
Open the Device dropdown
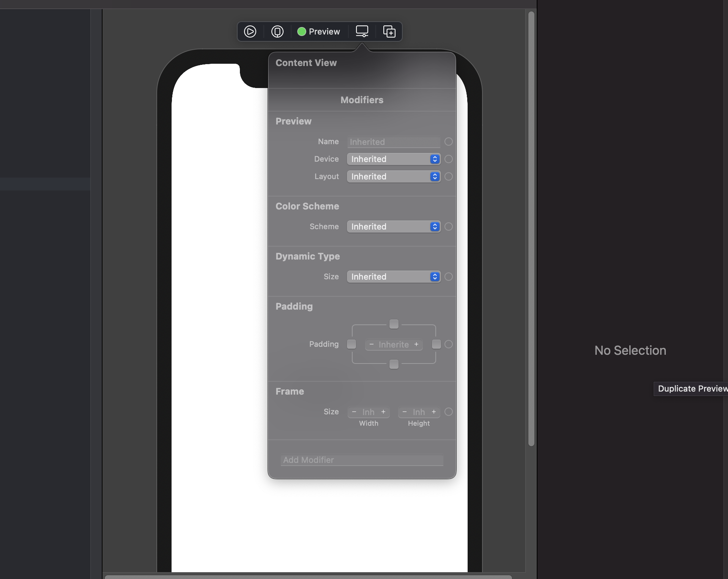(394, 159)
